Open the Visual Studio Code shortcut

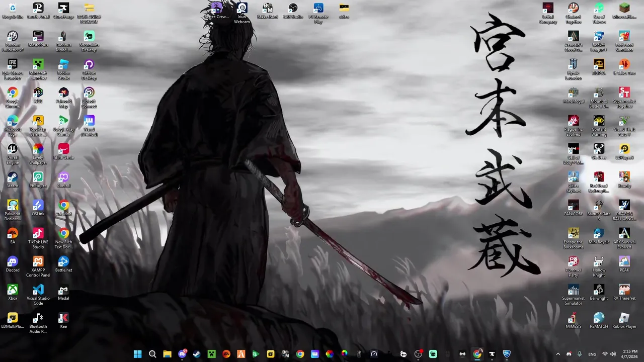(38, 295)
